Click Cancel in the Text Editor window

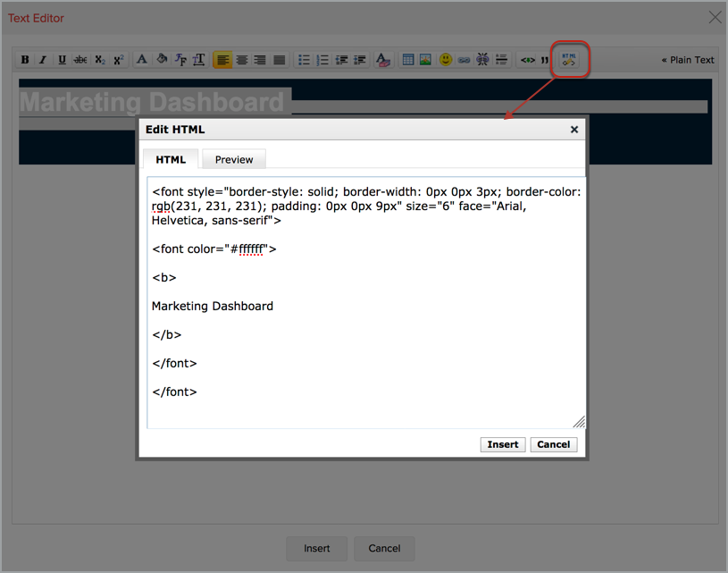[x=384, y=548]
